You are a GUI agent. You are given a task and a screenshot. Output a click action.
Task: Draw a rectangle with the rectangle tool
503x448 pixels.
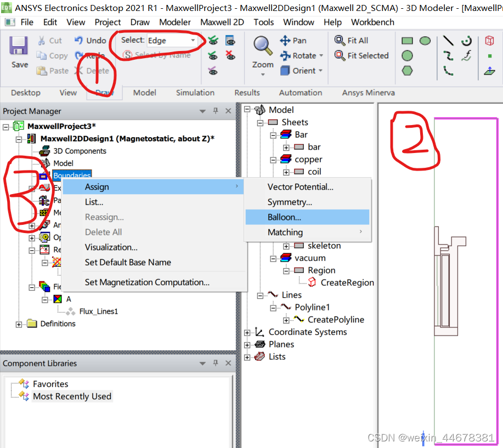407,41
